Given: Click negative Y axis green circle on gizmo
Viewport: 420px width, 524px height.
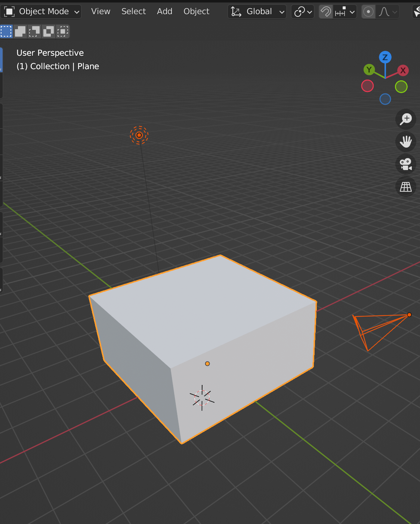Looking at the screenshot, I should tap(401, 87).
